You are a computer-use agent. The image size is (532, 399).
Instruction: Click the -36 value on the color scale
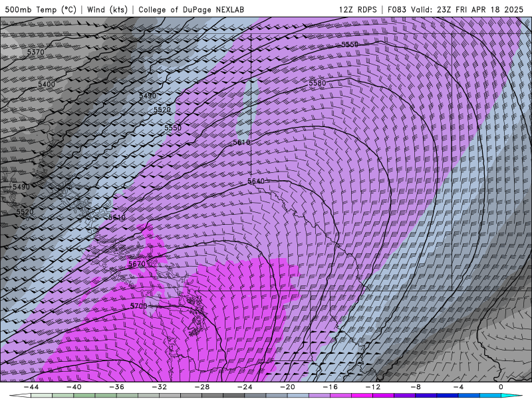pos(116,387)
